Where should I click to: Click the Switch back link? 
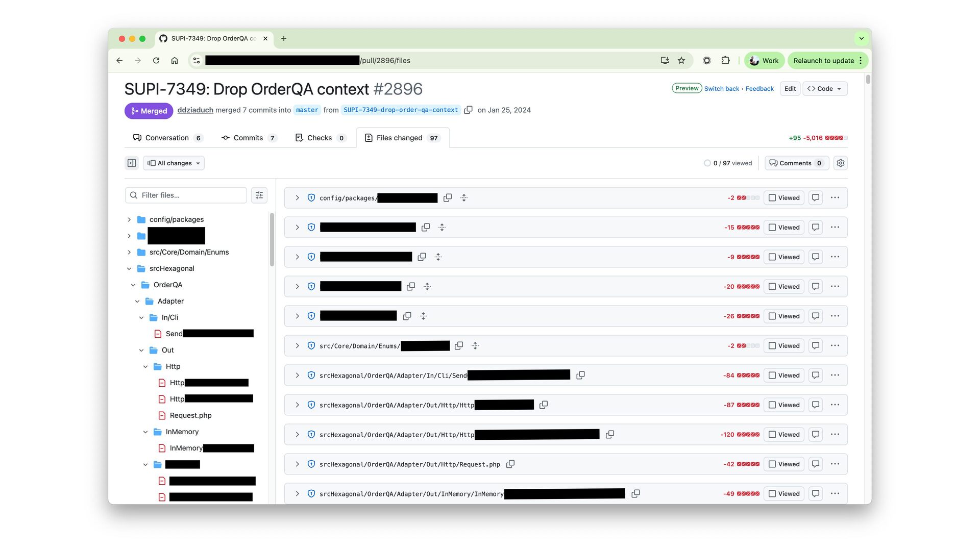[x=721, y=89]
